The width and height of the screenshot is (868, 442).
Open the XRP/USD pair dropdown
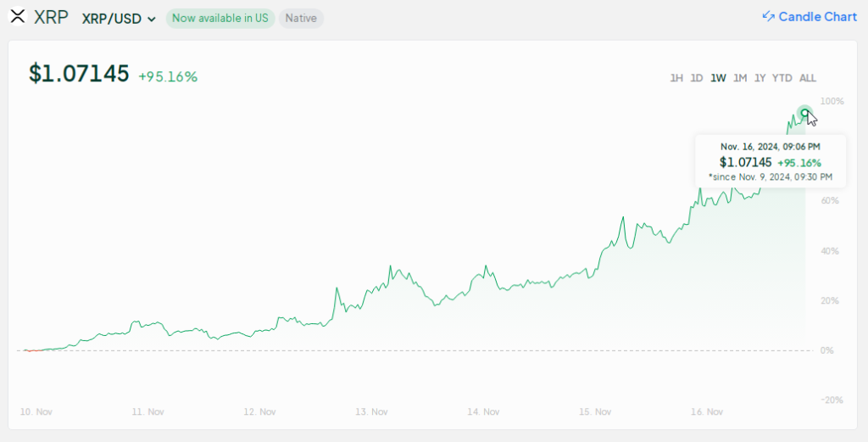click(x=119, y=18)
